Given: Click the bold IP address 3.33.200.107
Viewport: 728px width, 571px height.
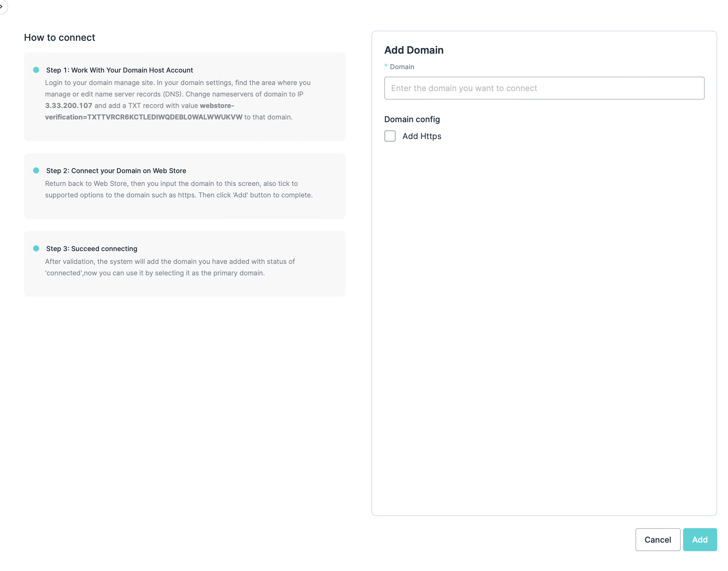Looking at the screenshot, I should pyautogui.click(x=69, y=106).
